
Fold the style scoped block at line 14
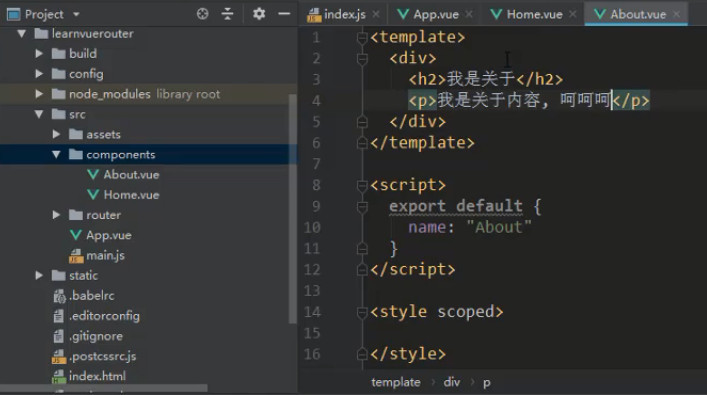pyautogui.click(x=362, y=312)
